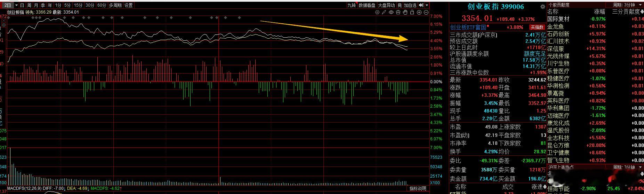644x194 pixels.
Task: Open the 创业板ETF富国 link
Action: [468, 27]
